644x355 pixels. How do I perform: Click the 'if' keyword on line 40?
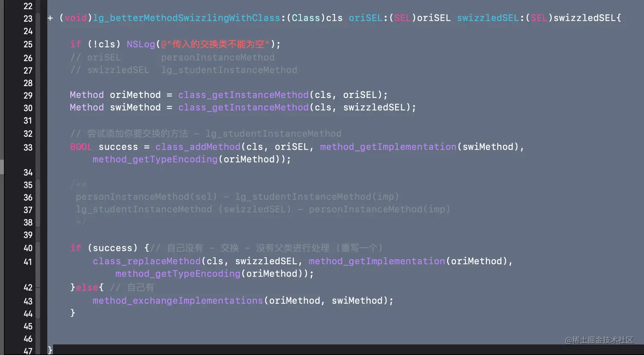click(75, 248)
